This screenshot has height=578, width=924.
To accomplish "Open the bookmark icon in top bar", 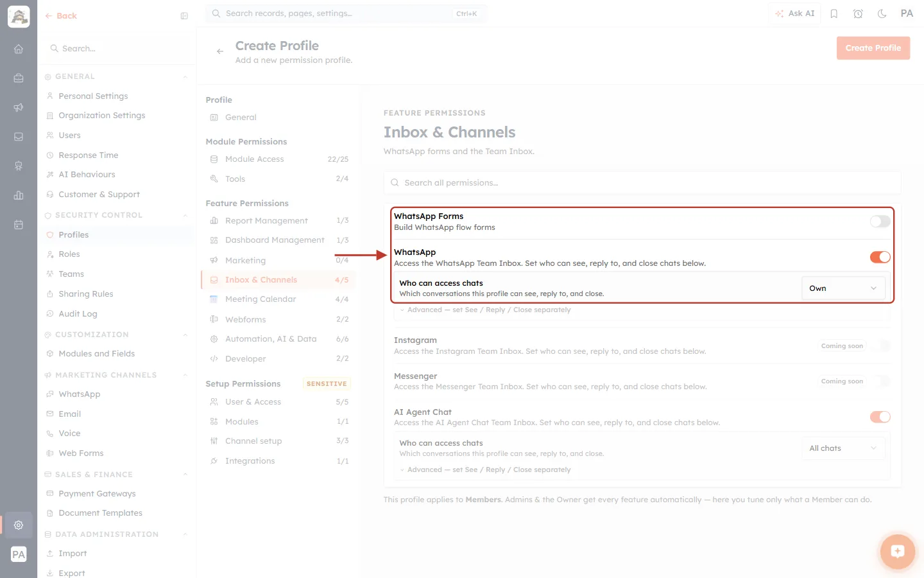I will coord(834,13).
